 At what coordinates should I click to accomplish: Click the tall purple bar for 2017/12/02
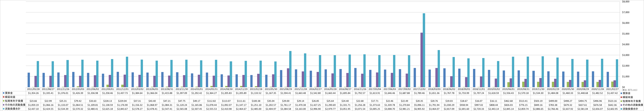point(422,60)
